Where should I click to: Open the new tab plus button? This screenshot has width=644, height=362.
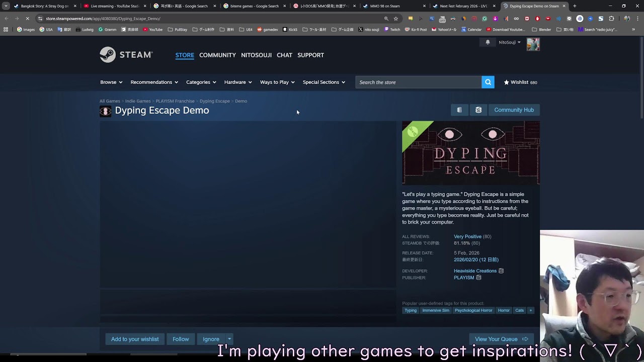click(575, 6)
